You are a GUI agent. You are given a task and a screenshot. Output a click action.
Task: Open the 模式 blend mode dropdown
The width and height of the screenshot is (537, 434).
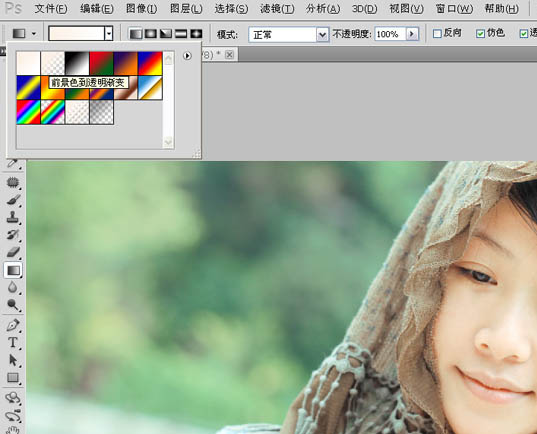pos(289,35)
